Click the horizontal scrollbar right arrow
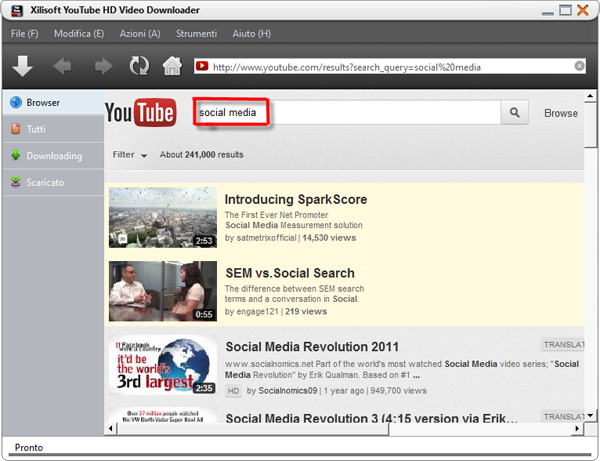 tap(577, 428)
